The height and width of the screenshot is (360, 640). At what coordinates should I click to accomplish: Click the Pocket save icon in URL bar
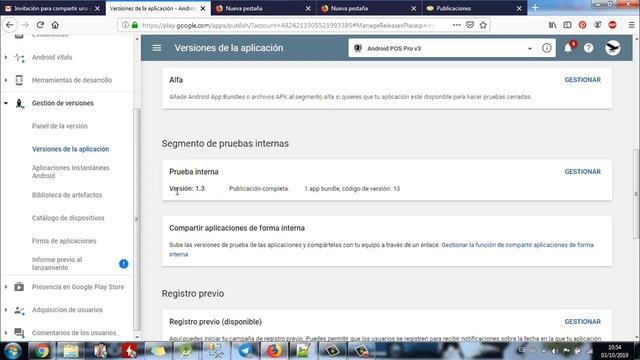pyautogui.click(x=470, y=25)
